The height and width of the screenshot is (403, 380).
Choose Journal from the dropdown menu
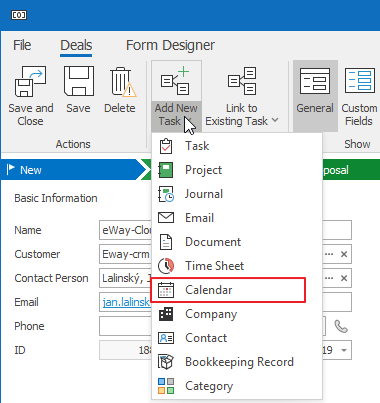point(237,194)
